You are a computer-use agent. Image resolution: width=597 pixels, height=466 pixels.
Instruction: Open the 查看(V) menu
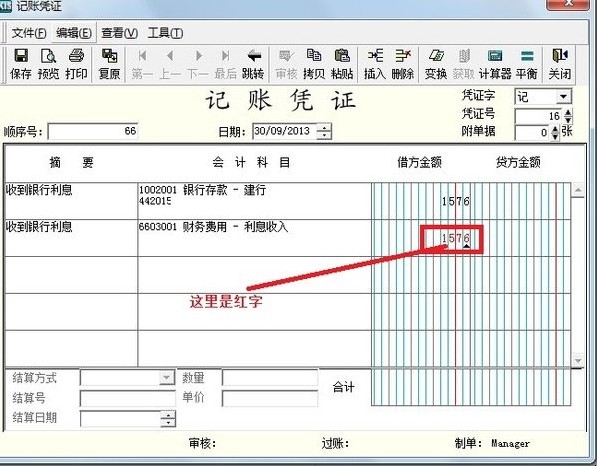coord(119,33)
